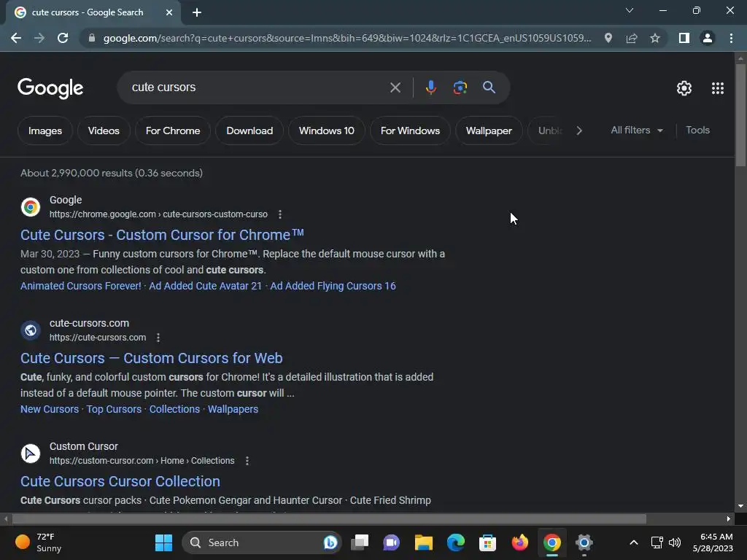747x560 pixels.
Task: Open Task View from taskbar
Action: [360, 542]
